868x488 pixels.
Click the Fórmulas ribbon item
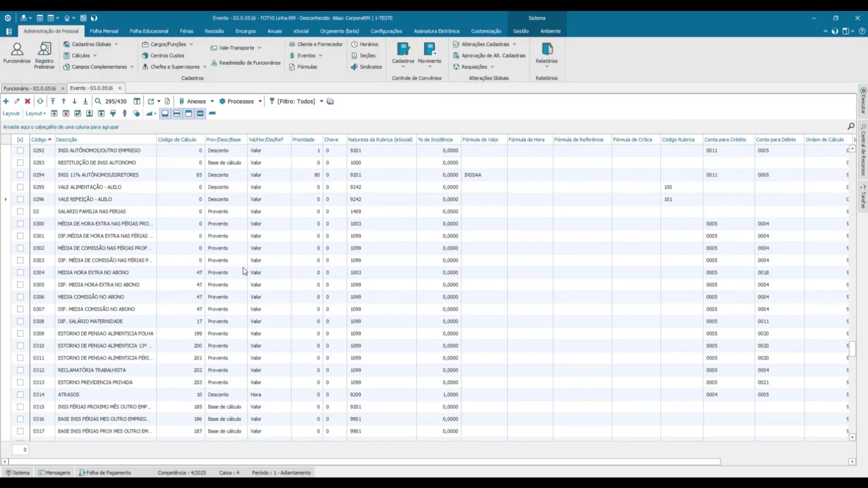coord(307,67)
